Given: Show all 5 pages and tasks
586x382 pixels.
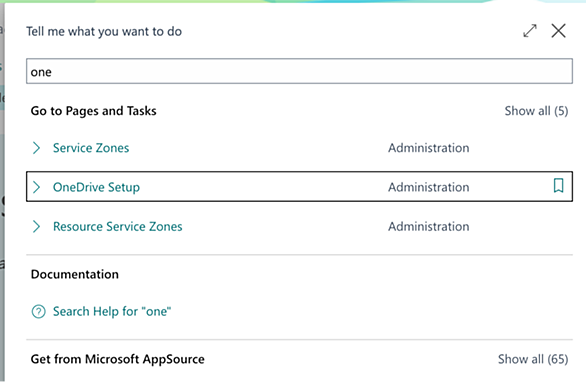Looking at the screenshot, I should (x=536, y=111).
